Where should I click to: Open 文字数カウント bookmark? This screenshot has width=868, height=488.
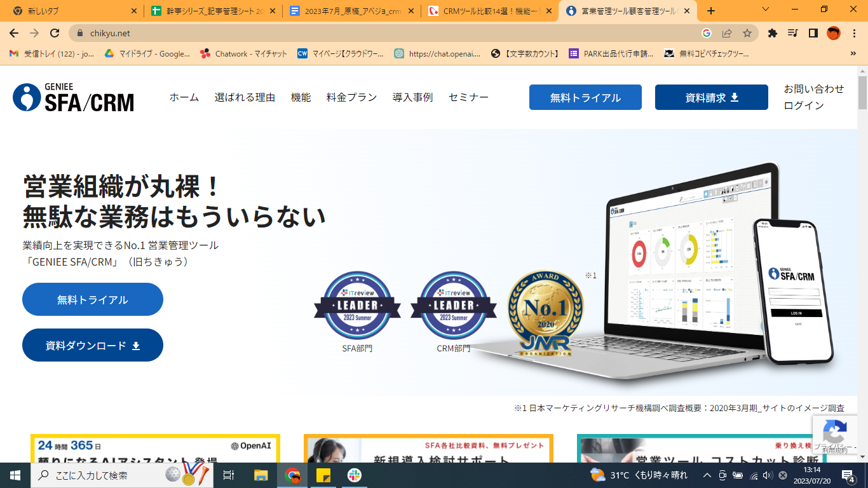525,54
